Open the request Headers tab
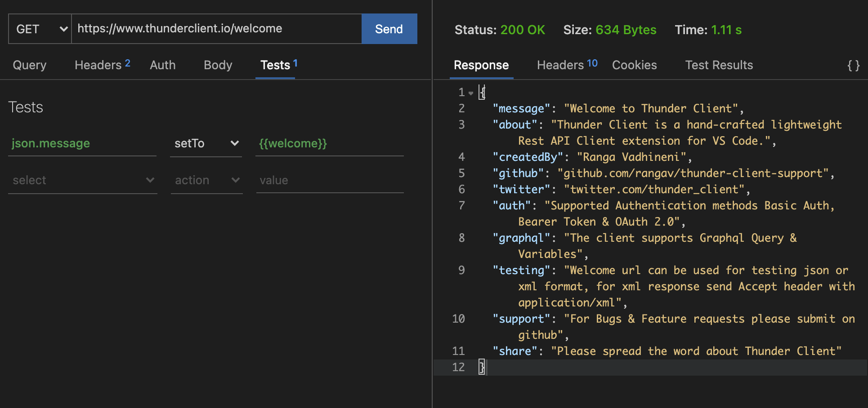 [98, 65]
